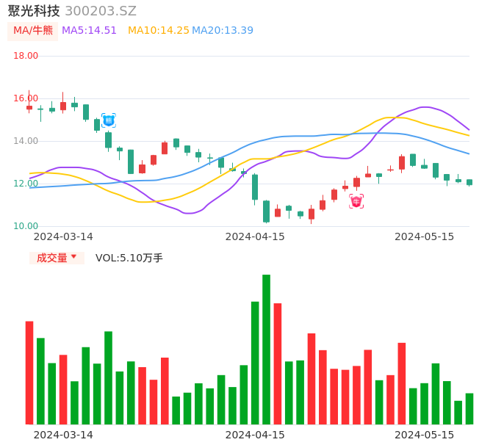
Task: Click the blue bear signal marker icon
Action: [x=109, y=120]
